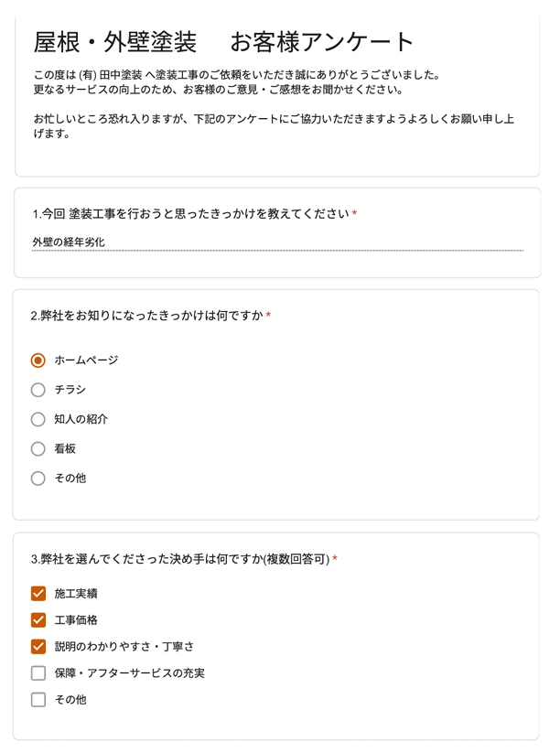Viewport: 560px width, 753px height.
Task: Select the その他 radio button in question 2
Action: coord(38,478)
